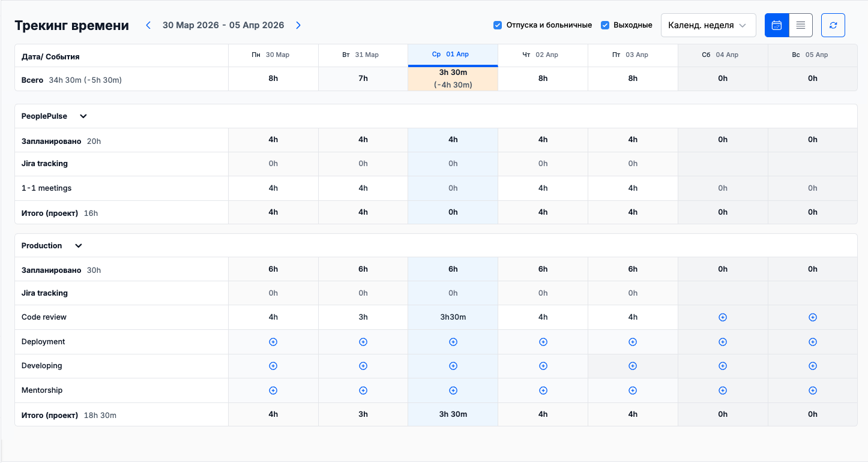Open the Календ. неделя dropdown
The width and height of the screenshot is (868, 463).
[x=708, y=25]
